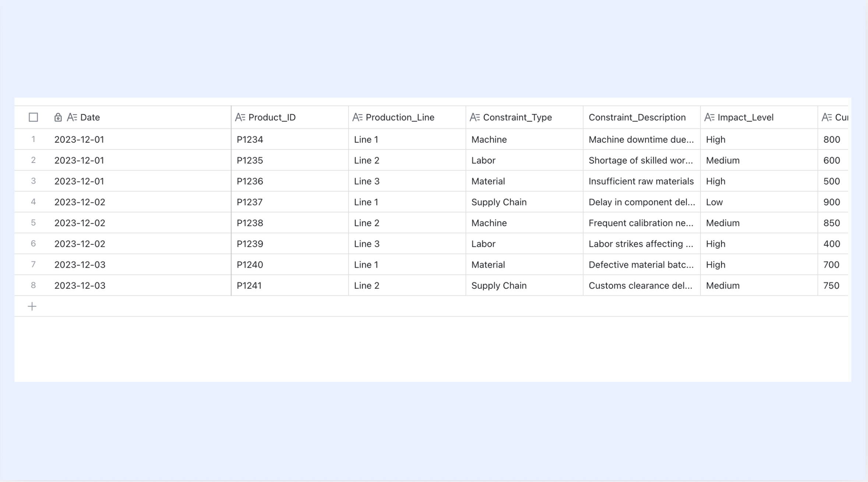The height and width of the screenshot is (482, 868).
Task: Select row number 1
Action: [33, 139]
